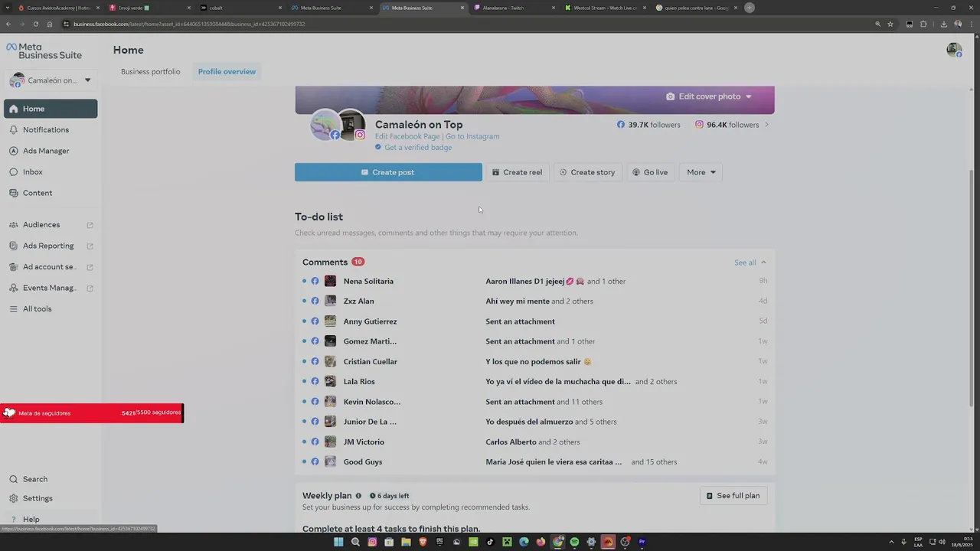Viewport: 980px width, 551px height.
Task: Open JM Victorio comment row
Action: (x=534, y=442)
